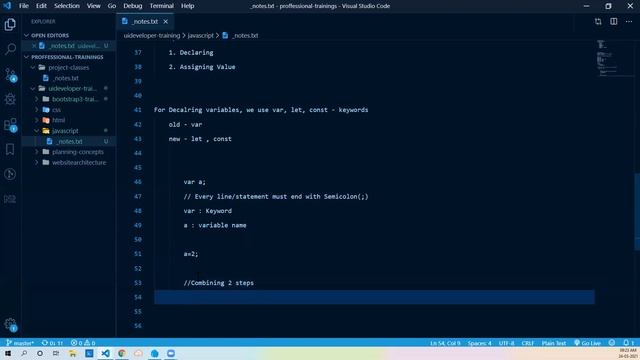
Task: Split the editor to the right
Action: [x=613, y=22]
